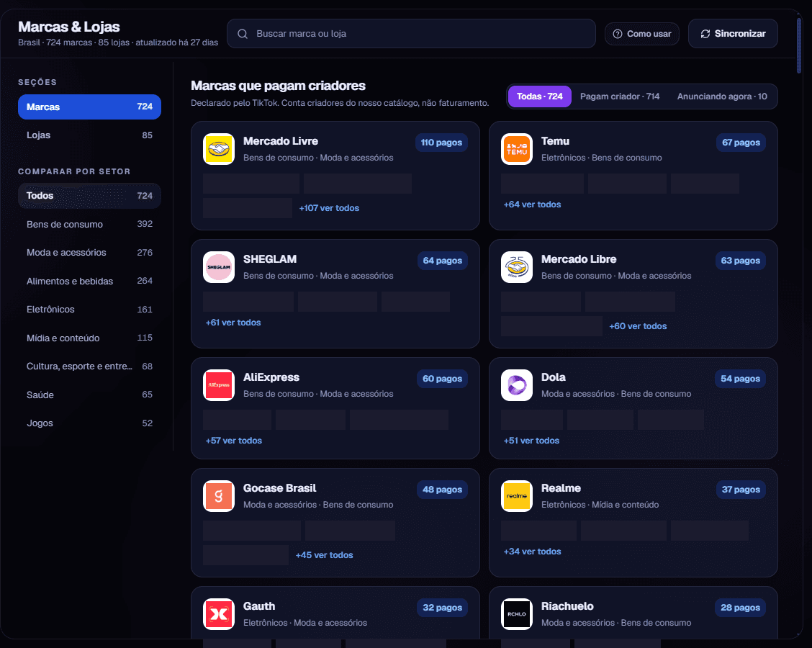Click the Sincronizar button
The image size is (812, 648).
(x=733, y=34)
